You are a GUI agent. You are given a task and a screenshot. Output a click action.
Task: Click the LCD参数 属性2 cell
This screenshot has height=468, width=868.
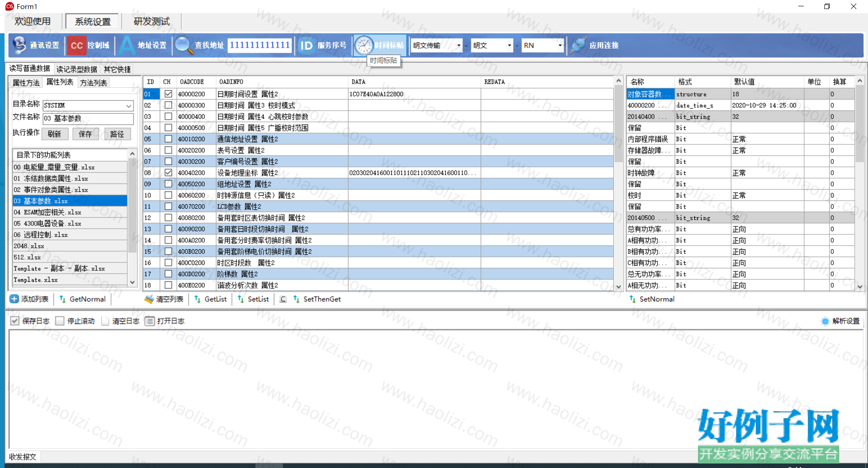click(282, 207)
